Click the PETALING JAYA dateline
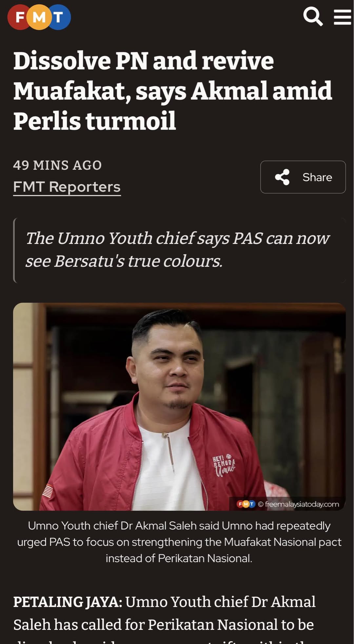Viewport: 354px width, 644px height. 68,602
